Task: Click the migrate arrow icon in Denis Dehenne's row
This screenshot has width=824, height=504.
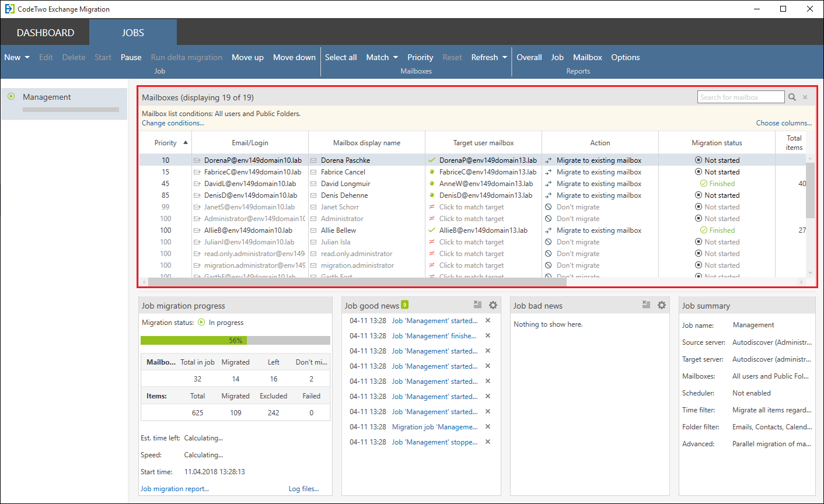Action: tap(549, 195)
